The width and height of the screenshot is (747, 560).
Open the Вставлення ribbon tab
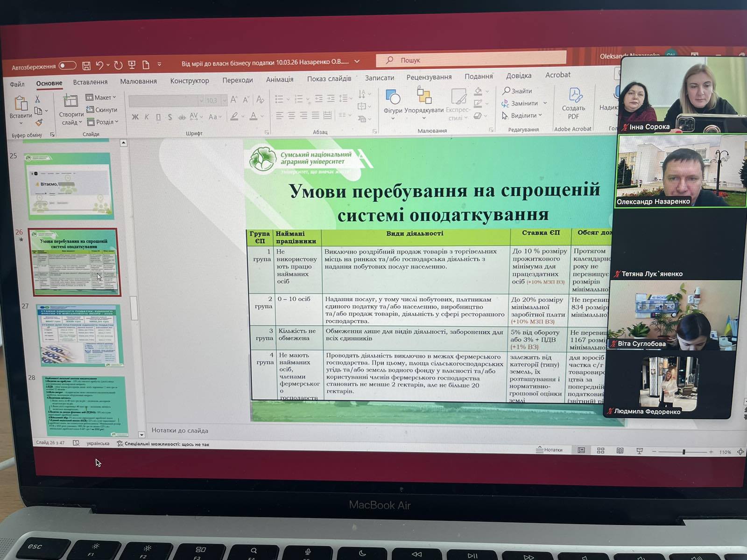coord(90,82)
